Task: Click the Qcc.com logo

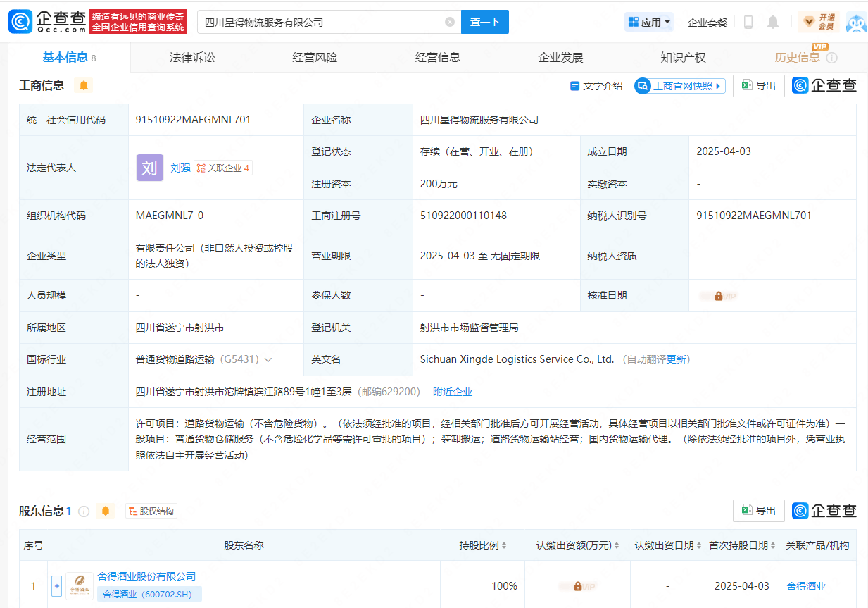Action: (48, 22)
